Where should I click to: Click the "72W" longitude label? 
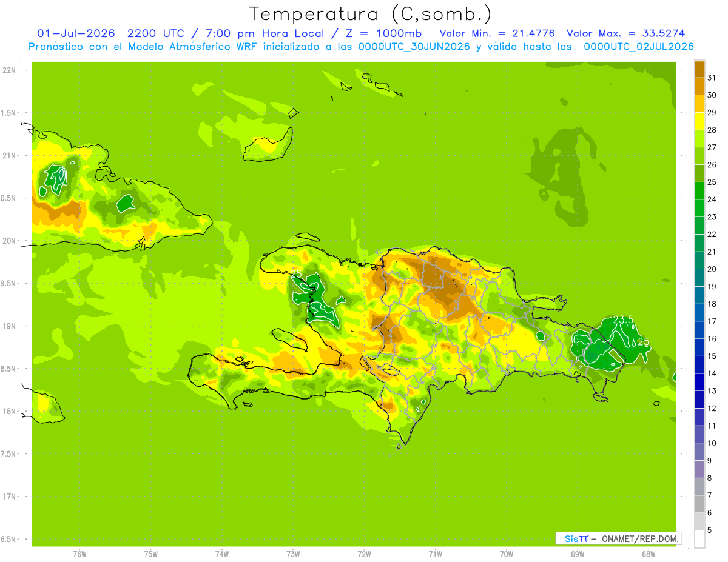(364, 554)
